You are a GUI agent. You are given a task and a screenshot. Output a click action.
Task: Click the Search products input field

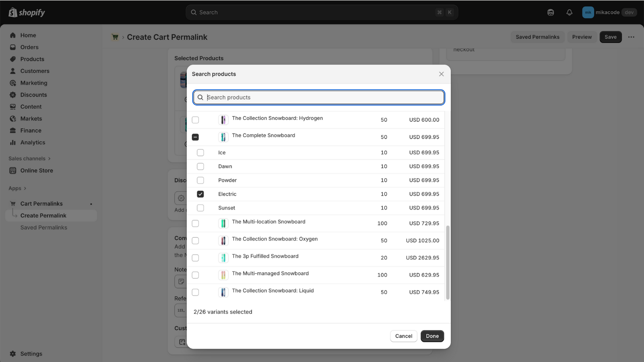coord(318,97)
